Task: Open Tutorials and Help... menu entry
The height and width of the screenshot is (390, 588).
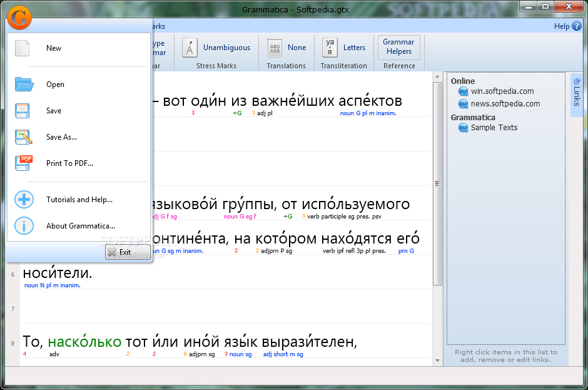Action: (79, 200)
